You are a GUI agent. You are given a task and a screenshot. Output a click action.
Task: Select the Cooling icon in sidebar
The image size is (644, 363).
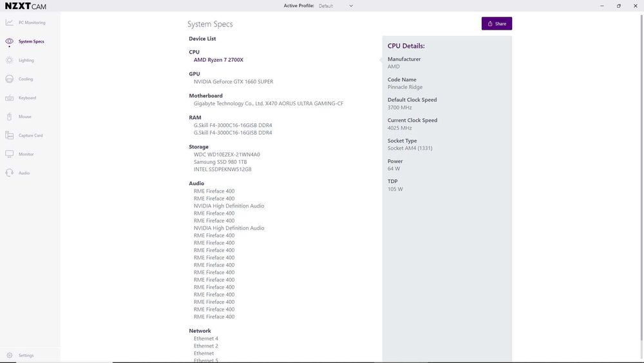pyautogui.click(x=9, y=79)
